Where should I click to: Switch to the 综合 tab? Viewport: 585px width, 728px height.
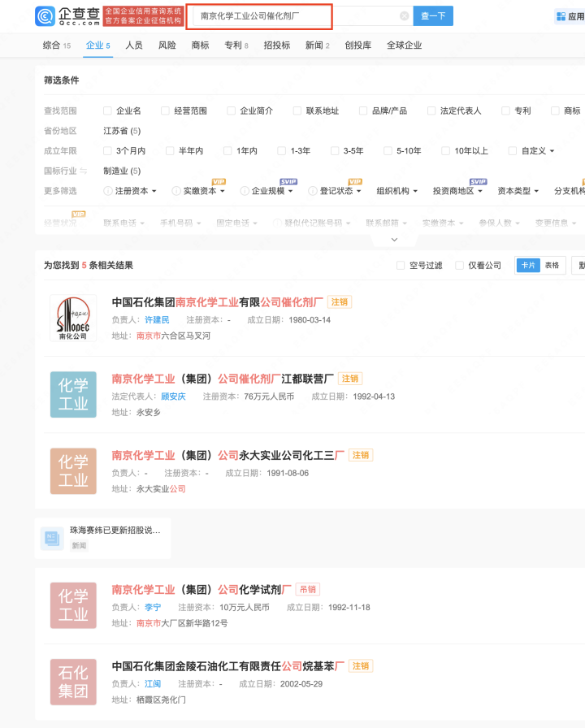(57, 45)
